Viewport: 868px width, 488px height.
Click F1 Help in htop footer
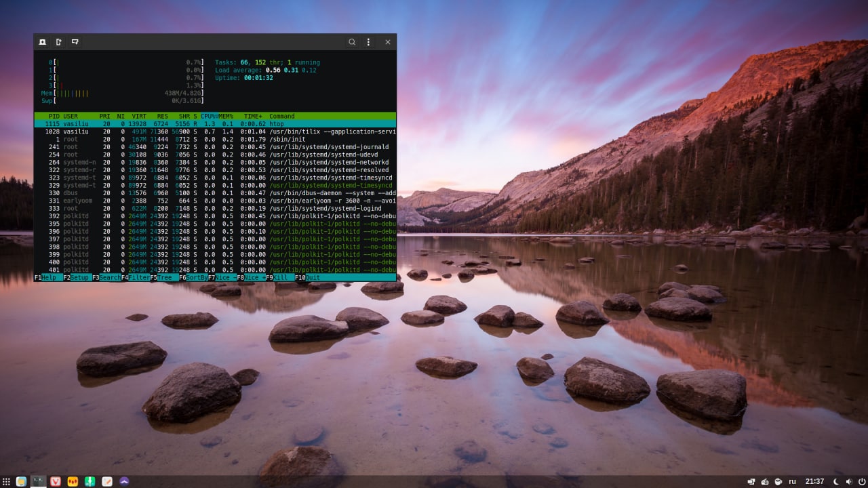click(x=49, y=277)
